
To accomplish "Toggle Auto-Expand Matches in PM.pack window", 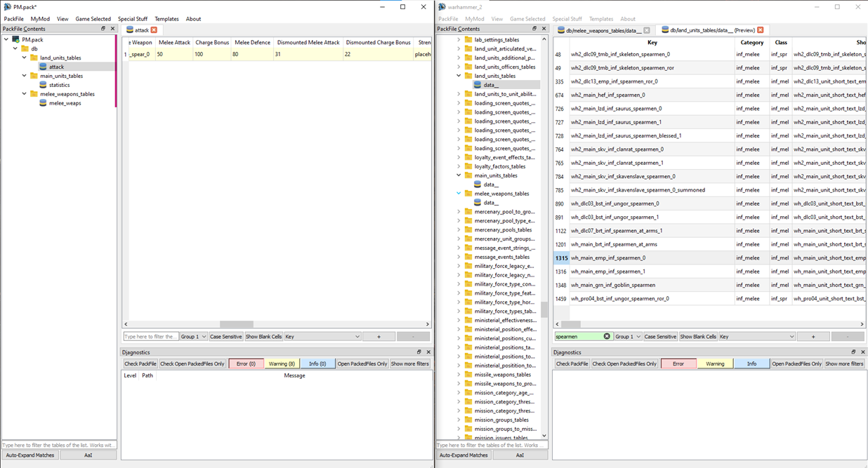I will tap(29, 455).
